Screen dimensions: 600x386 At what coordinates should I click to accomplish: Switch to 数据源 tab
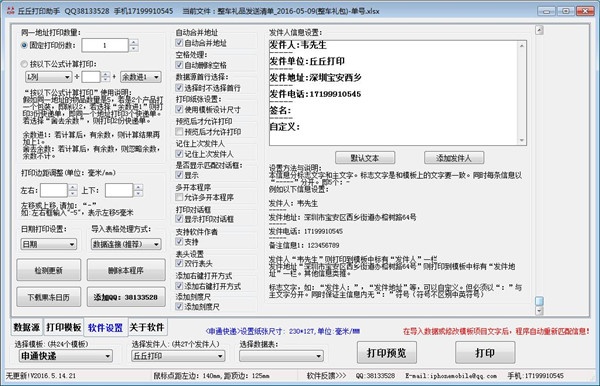[26, 327]
